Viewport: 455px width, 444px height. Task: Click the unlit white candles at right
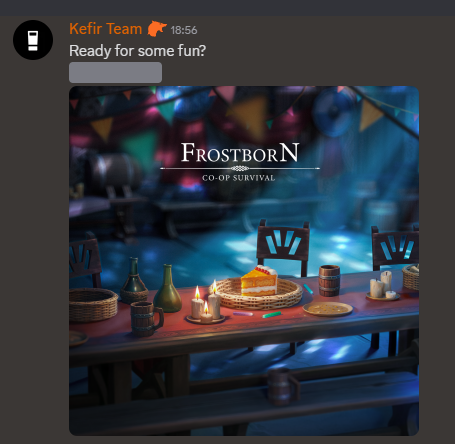pos(383,286)
